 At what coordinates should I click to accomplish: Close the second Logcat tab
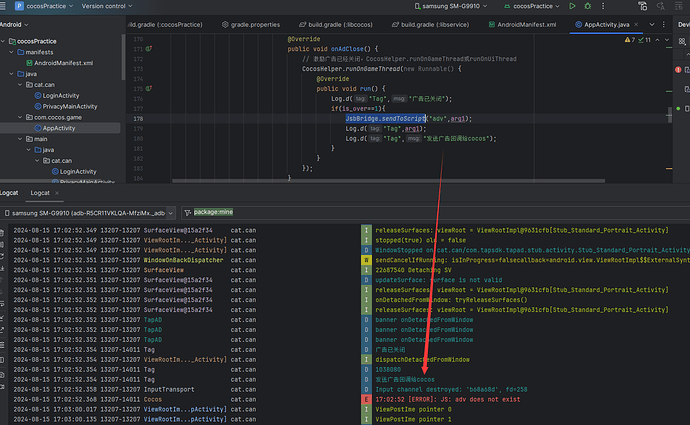58,192
